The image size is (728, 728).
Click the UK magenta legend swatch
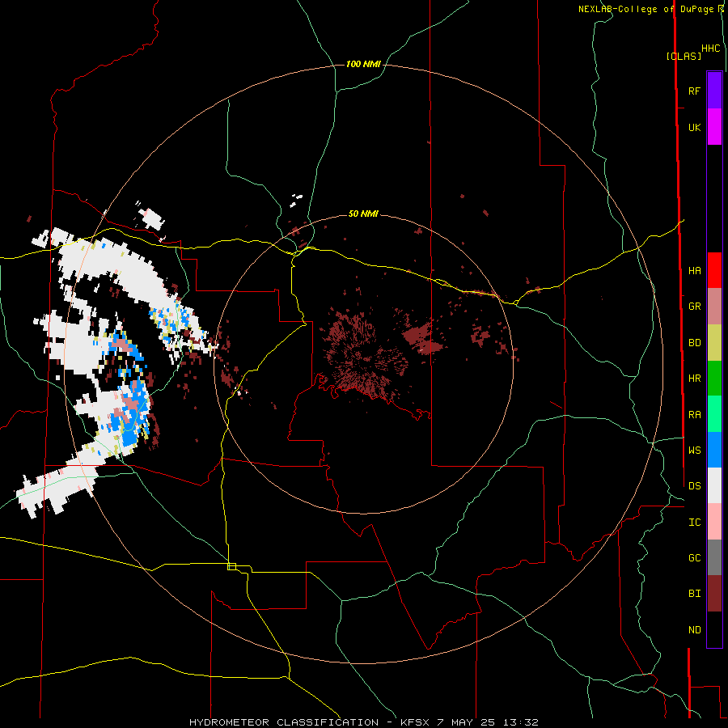point(714,127)
